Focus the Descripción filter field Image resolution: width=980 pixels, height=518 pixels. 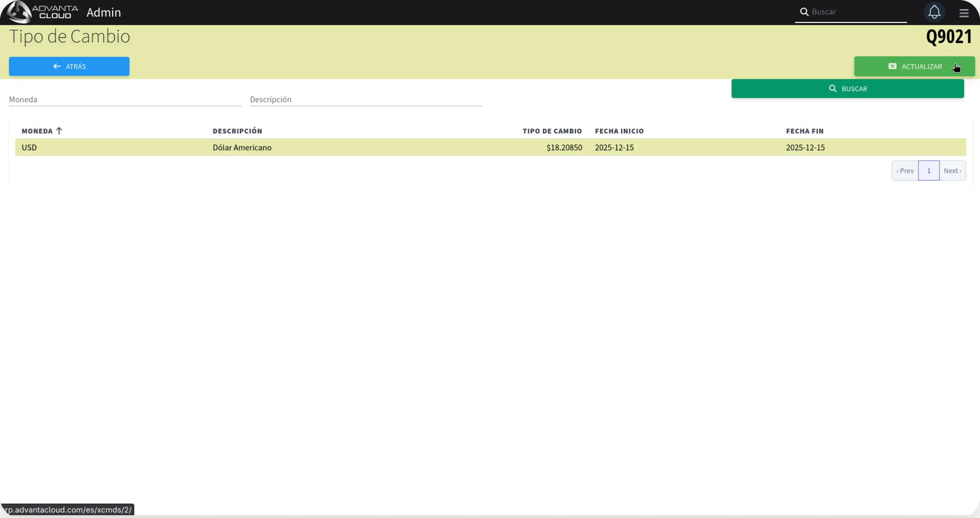click(x=366, y=100)
